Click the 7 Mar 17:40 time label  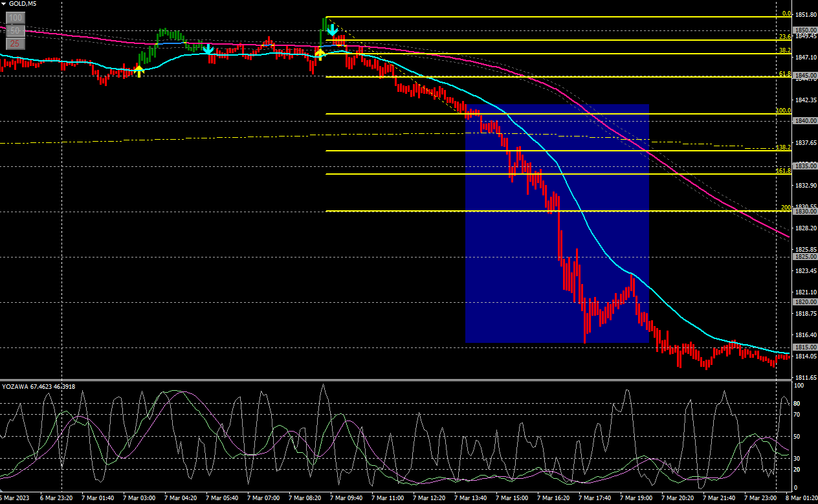(595, 498)
